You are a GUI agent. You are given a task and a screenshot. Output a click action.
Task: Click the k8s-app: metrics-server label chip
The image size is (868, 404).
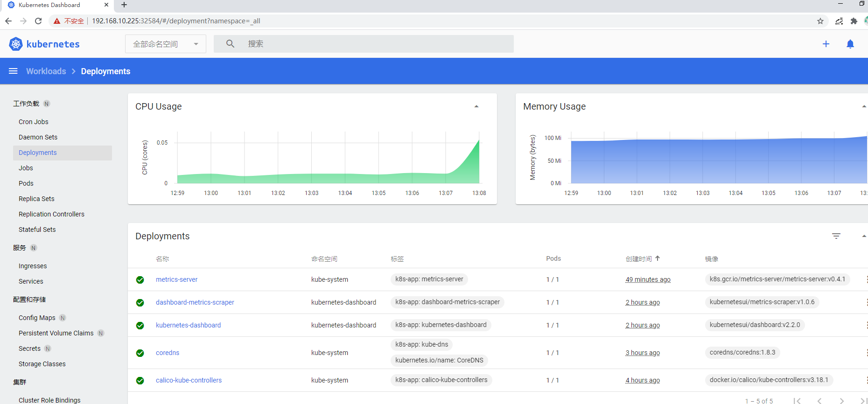tap(429, 279)
